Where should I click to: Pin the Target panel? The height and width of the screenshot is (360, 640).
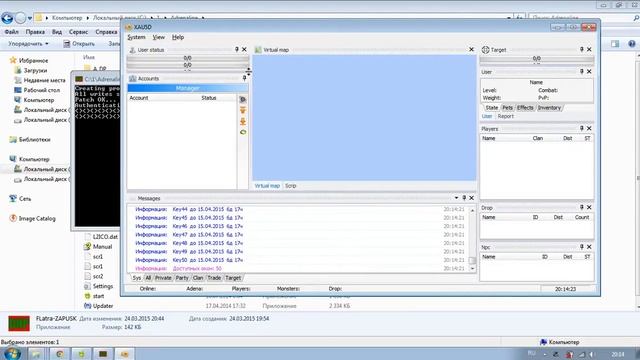coord(582,49)
